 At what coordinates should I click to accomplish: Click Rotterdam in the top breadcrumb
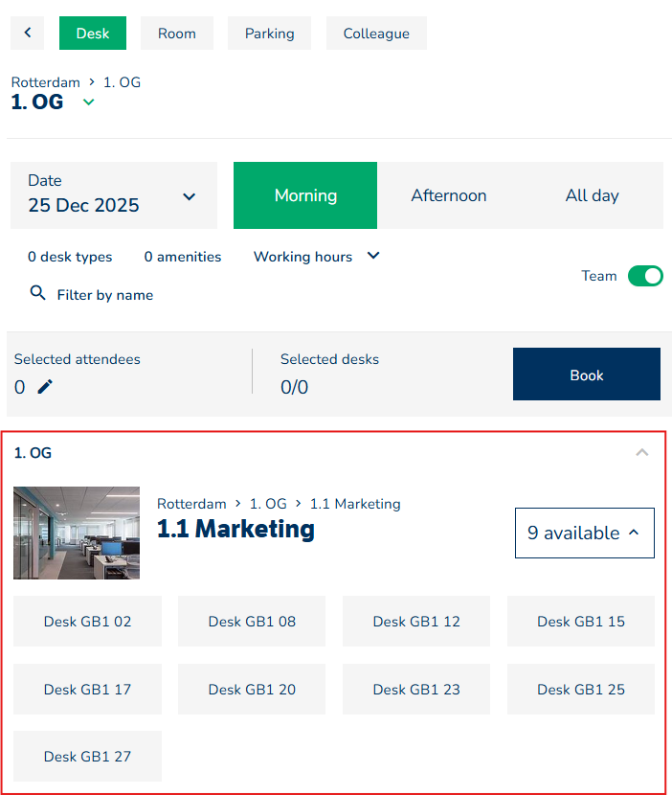click(46, 82)
